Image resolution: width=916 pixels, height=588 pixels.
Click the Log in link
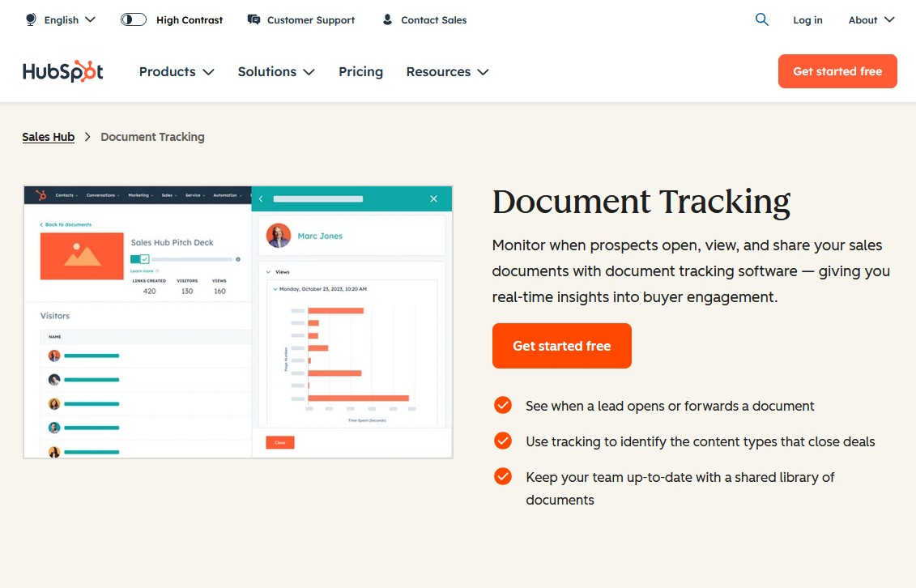808,20
